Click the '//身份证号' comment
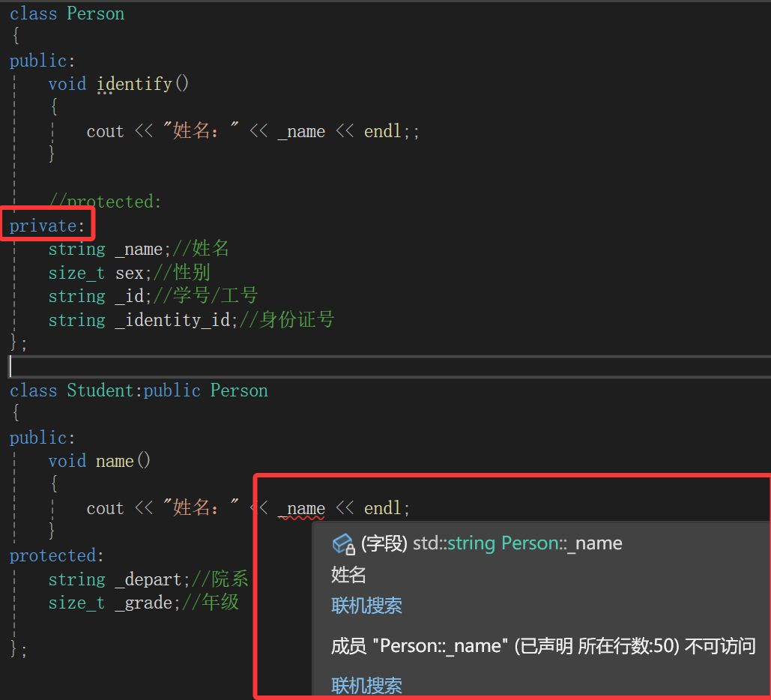The height and width of the screenshot is (700, 771). [287, 320]
